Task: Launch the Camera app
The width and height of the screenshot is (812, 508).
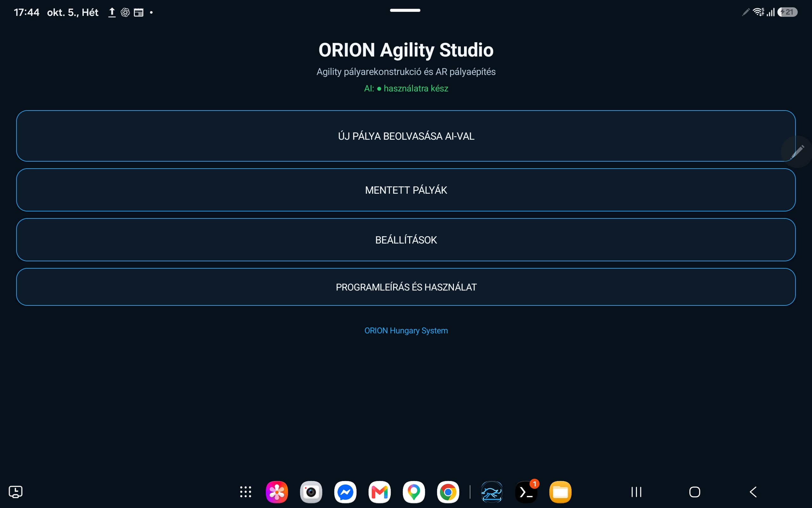Action: pos(311,492)
